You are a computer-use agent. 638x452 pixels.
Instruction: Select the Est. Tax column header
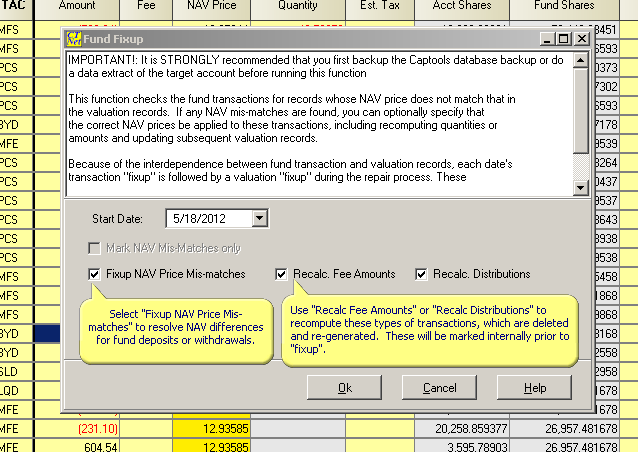click(x=379, y=8)
